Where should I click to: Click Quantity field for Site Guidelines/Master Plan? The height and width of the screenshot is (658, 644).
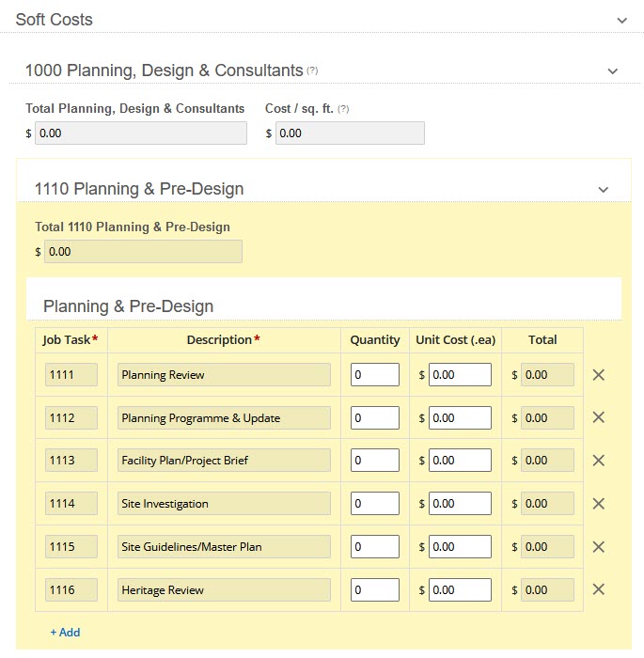click(x=375, y=547)
